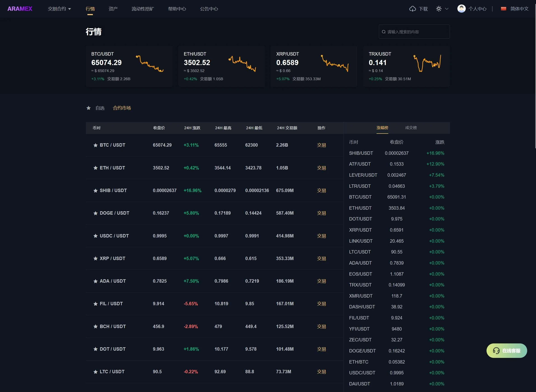Screen dimensions: 536x392
Task: Click the star beside 自选
Action: [x=89, y=108]
